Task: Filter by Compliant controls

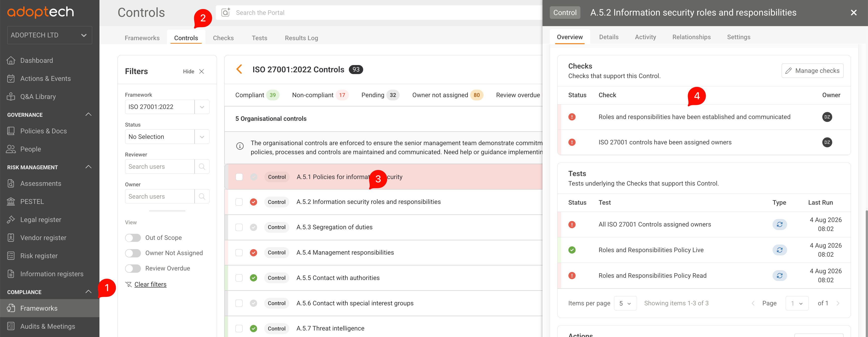Action: pyautogui.click(x=257, y=95)
